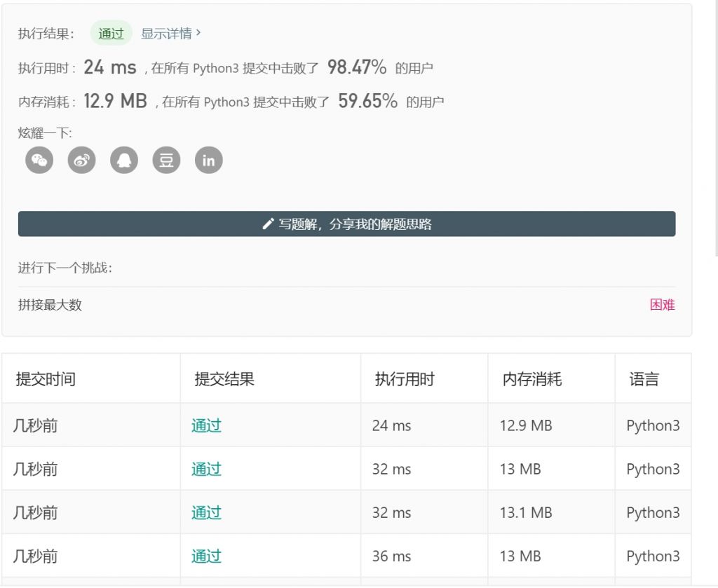Click the 语言 column header
Image resolution: width=718 pixels, height=588 pixels.
[644, 379]
